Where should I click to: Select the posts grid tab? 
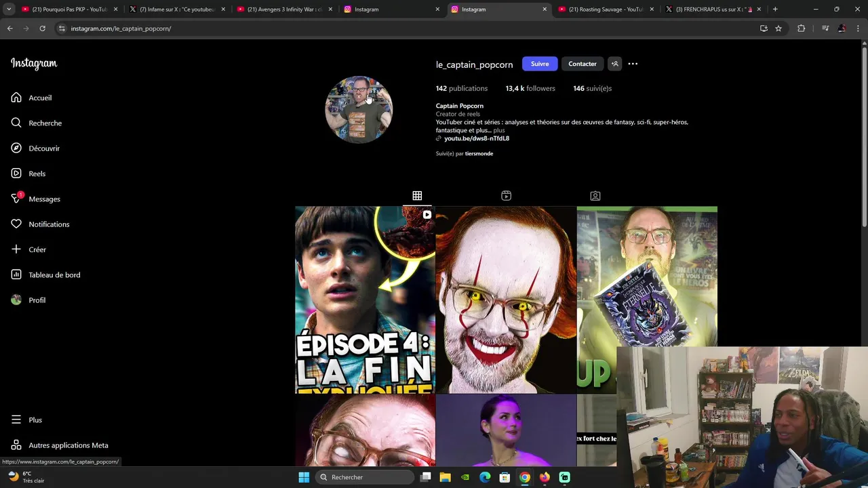[x=417, y=196]
